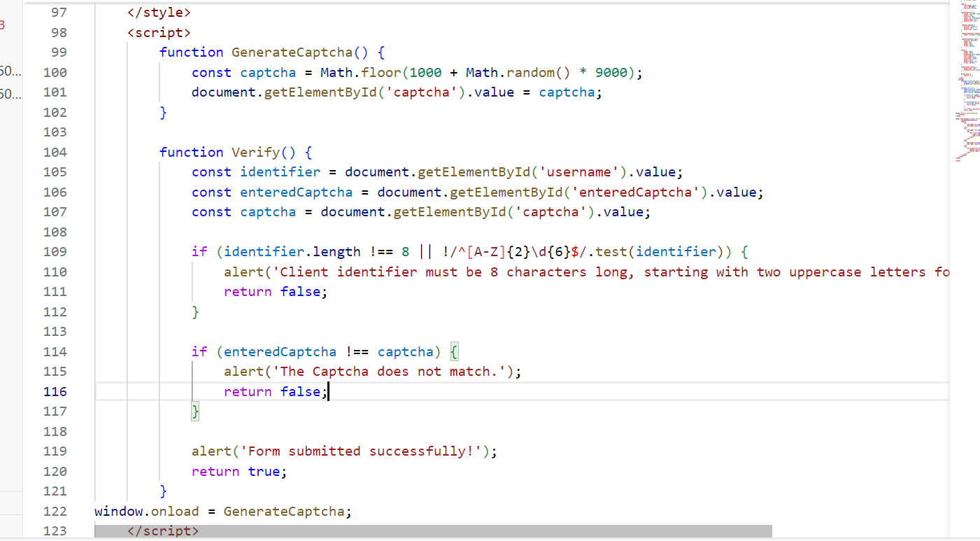
Task: Click the closing </script> tag
Action: click(x=163, y=531)
